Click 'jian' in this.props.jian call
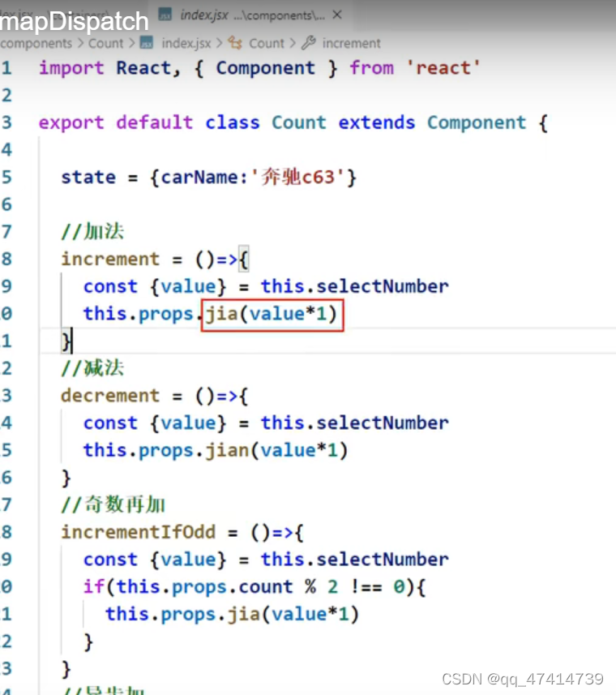Viewport: 616px width, 695px height. [227, 451]
